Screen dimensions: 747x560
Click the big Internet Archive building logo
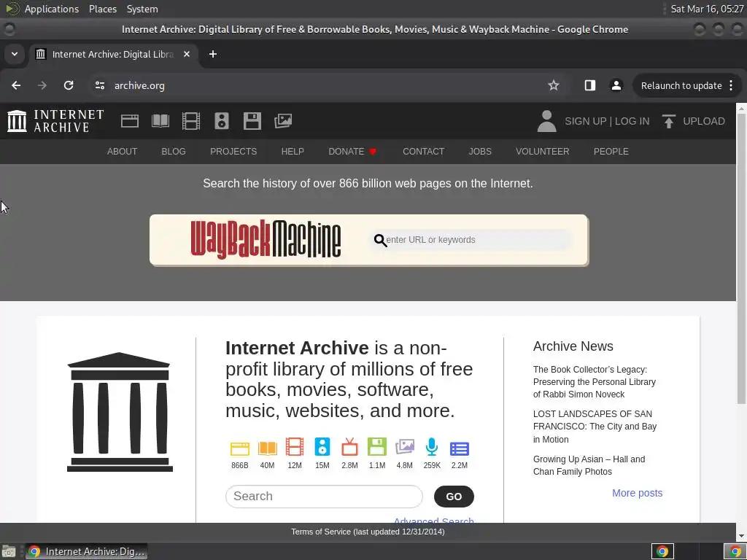pyautogui.click(x=120, y=413)
